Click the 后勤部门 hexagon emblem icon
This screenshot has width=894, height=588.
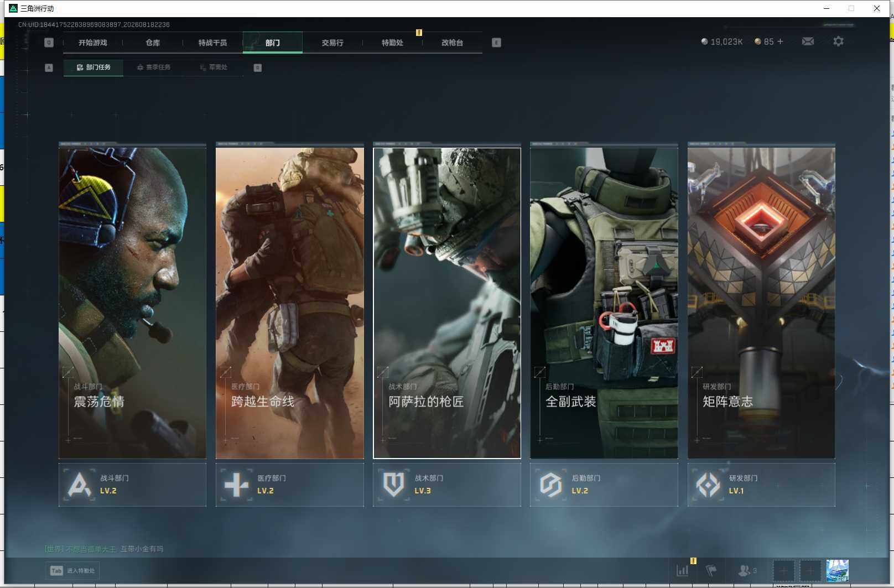[x=550, y=485]
